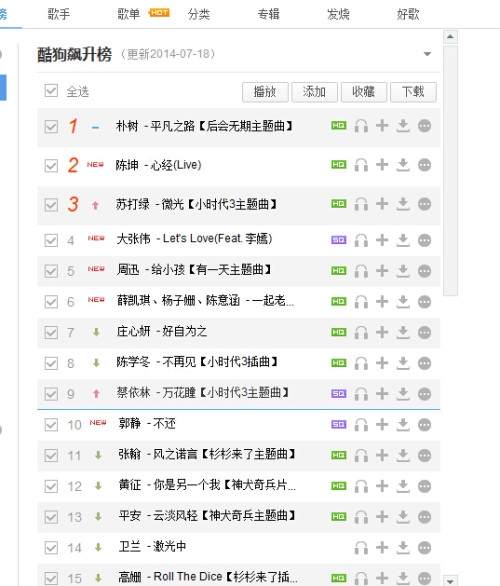
Task: Click scrollbar up arrow
Action: (x=450, y=37)
